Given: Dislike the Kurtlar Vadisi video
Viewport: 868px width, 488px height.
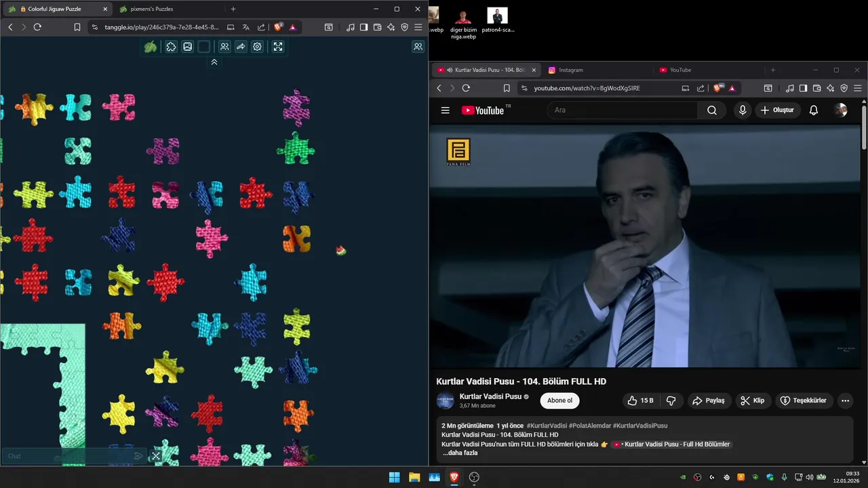Looking at the screenshot, I should pos(671,401).
